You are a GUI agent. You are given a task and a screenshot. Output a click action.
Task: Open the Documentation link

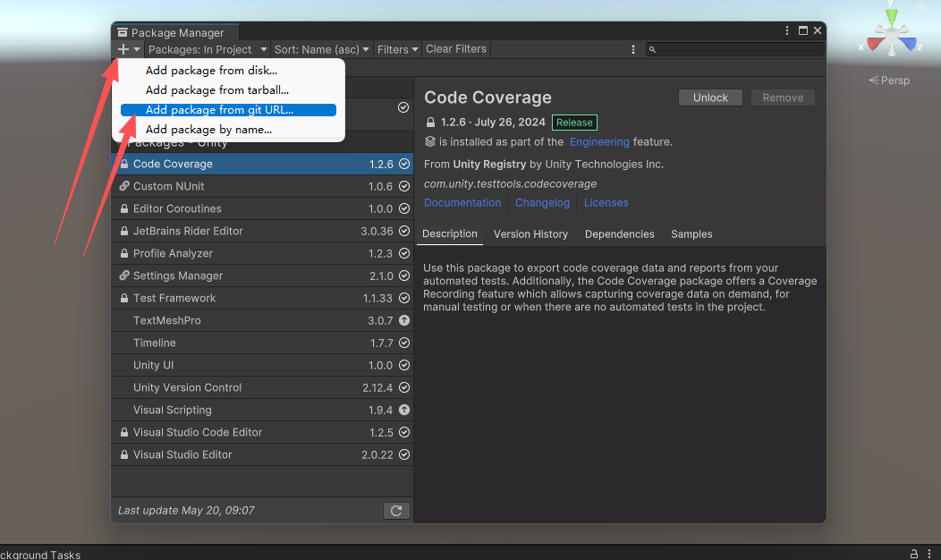[x=462, y=203]
